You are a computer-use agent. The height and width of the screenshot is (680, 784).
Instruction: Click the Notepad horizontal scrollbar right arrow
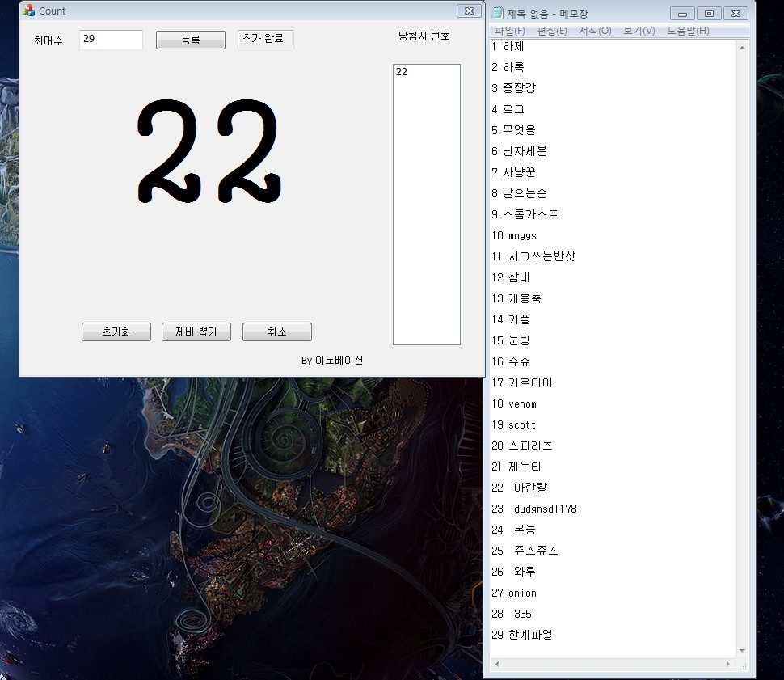[x=727, y=664]
